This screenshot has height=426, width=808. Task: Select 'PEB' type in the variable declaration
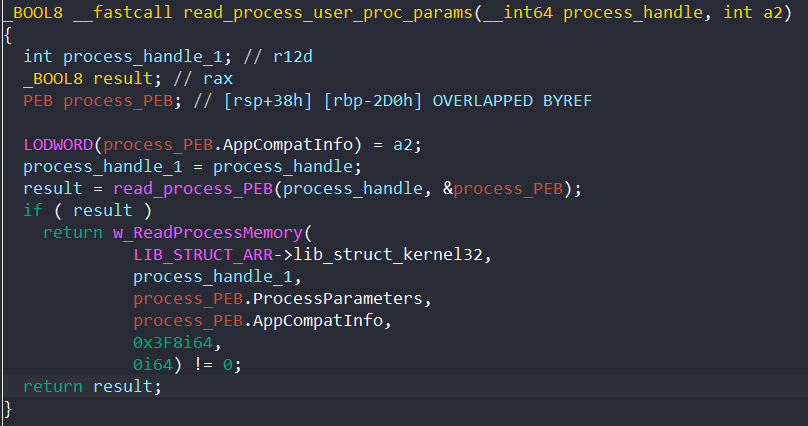point(38,101)
